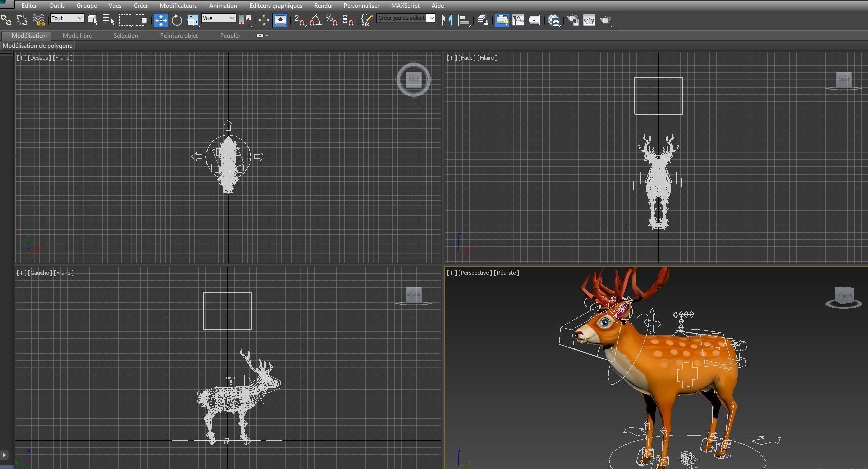Toggle Window/Crossing selection mode
This screenshot has height=469, width=868.
tap(141, 20)
